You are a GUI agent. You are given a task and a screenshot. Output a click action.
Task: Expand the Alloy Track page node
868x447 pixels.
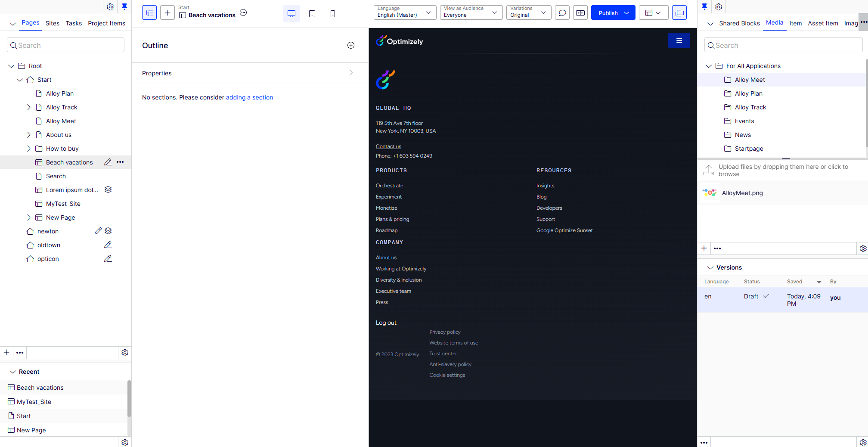[29, 107]
